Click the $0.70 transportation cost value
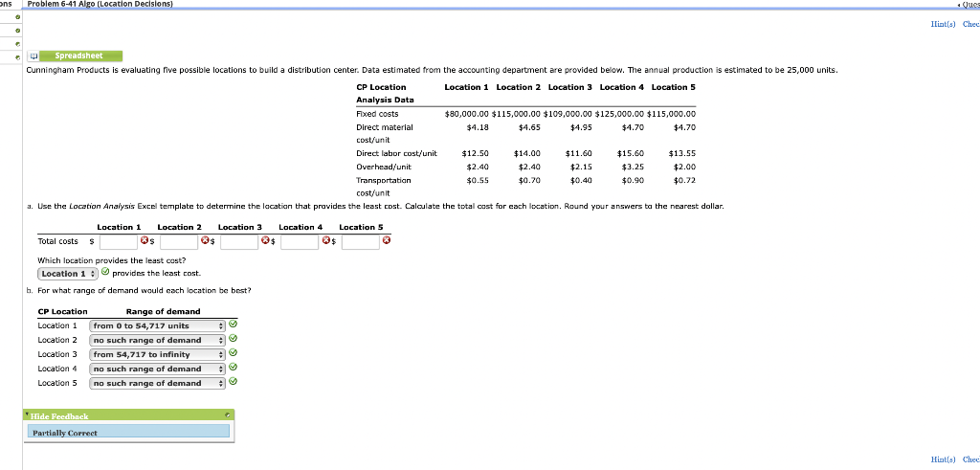 coord(530,180)
